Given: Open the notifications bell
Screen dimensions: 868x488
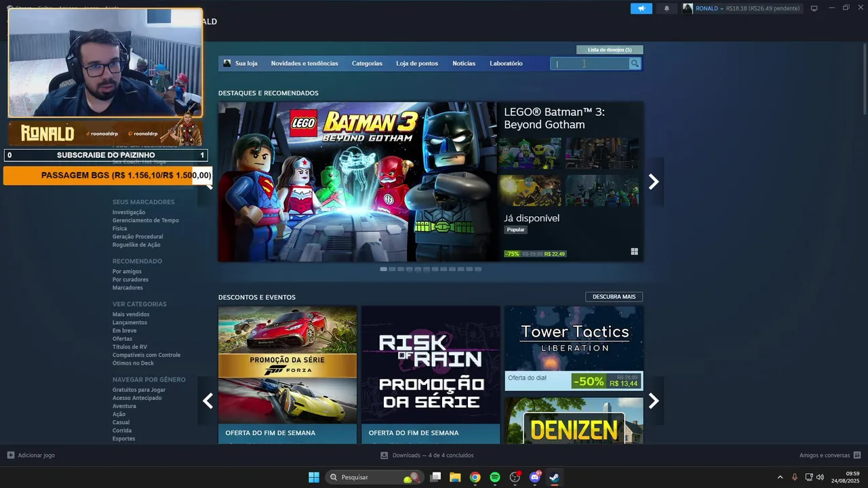Looking at the screenshot, I should click(667, 8).
